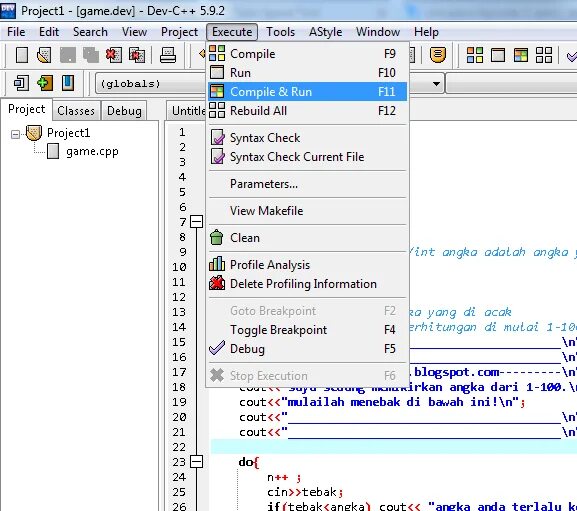Screen dimensions: 577x511
Task: Select Rebuild All menu entry
Action: point(308,111)
